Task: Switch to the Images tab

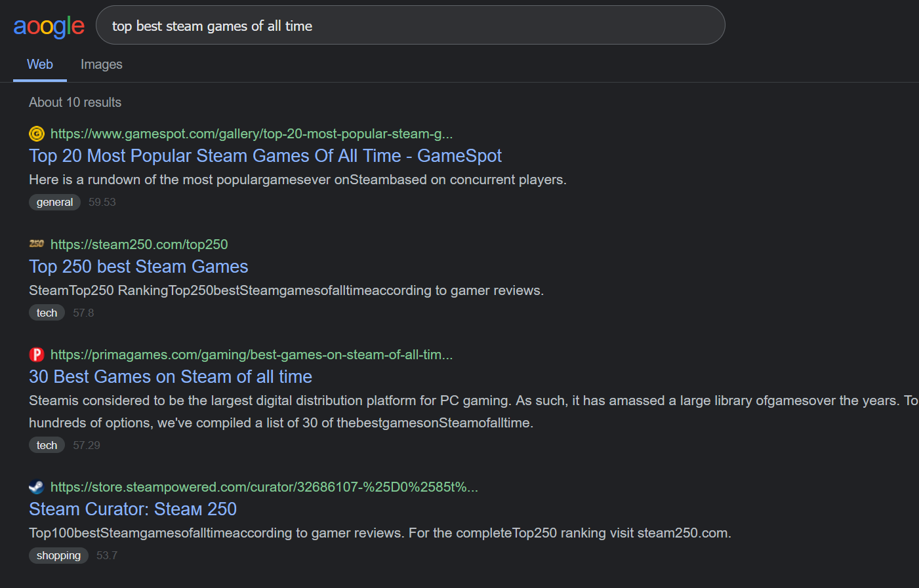Action: (x=102, y=64)
